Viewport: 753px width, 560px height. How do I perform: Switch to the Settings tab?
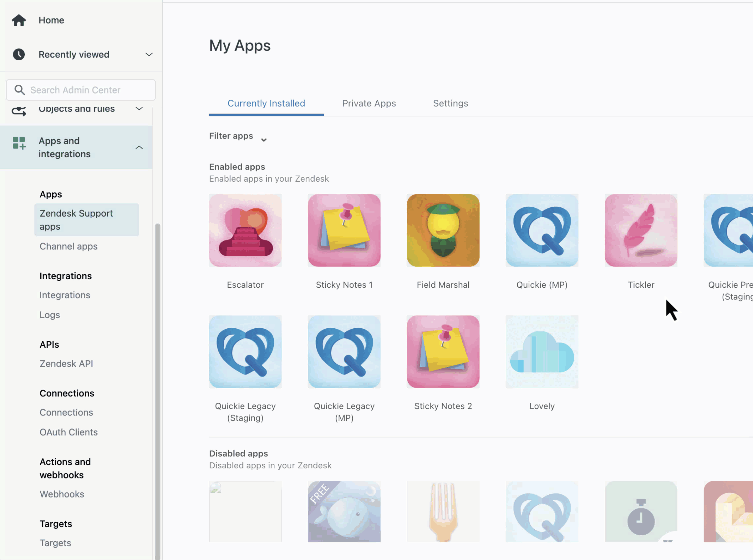pyautogui.click(x=450, y=103)
